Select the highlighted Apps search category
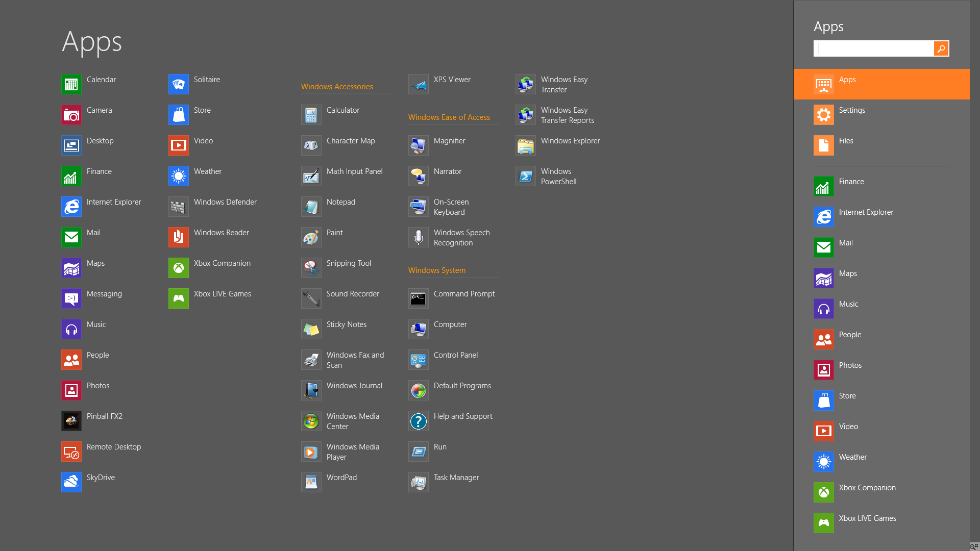 [x=881, y=84]
